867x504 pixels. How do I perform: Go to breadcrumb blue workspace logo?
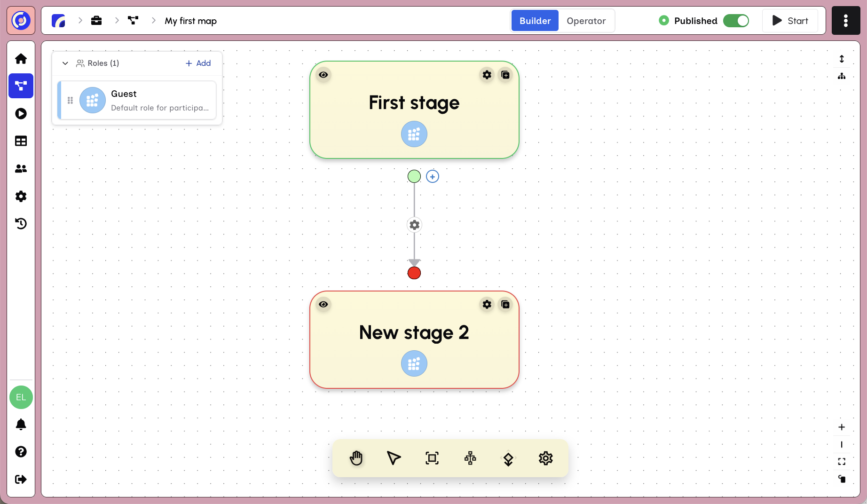coord(58,21)
